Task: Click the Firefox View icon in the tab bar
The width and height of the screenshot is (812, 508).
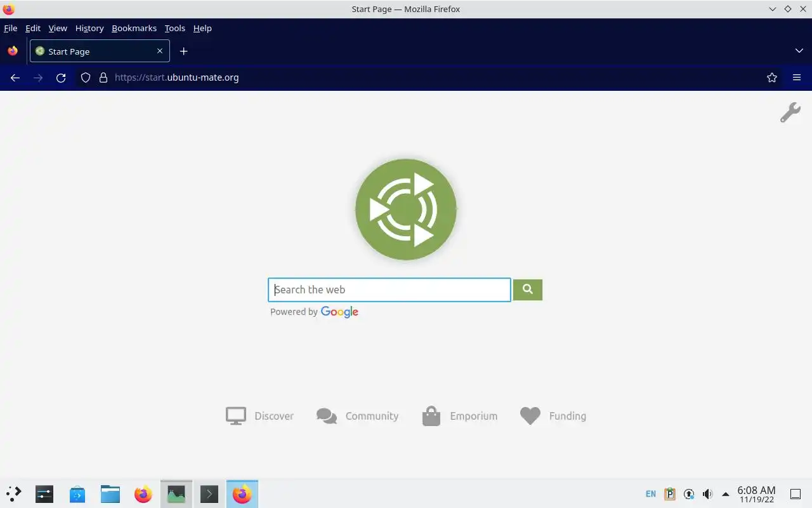Action: click(13, 51)
